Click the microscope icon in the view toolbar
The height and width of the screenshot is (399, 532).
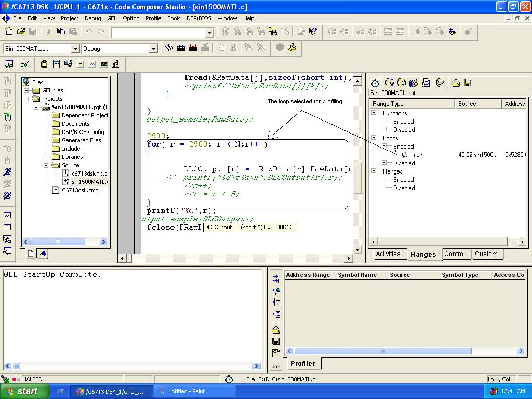pyautogui.click(x=116, y=64)
